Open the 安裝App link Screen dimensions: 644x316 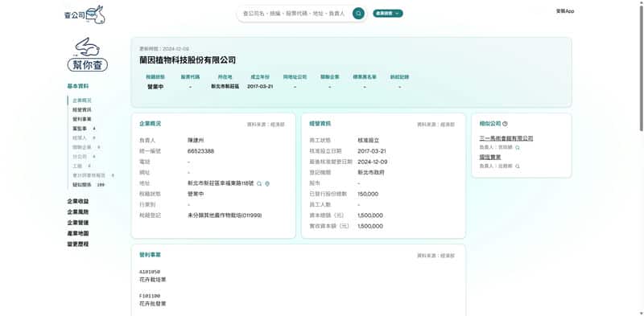click(x=565, y=11)
